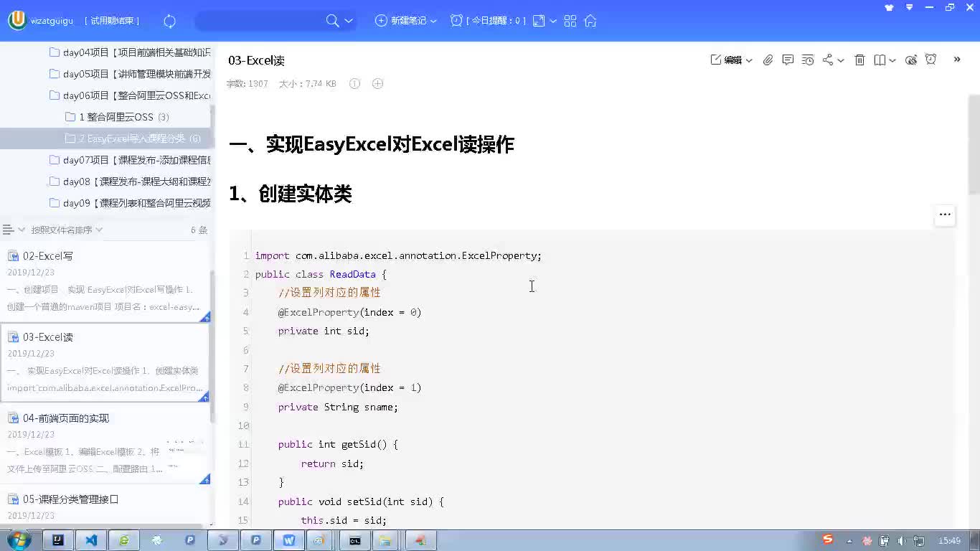Click the WizNote user avatar logo
Image resolution: width=980 pixels, height=551 pixels.
(17, 20)
